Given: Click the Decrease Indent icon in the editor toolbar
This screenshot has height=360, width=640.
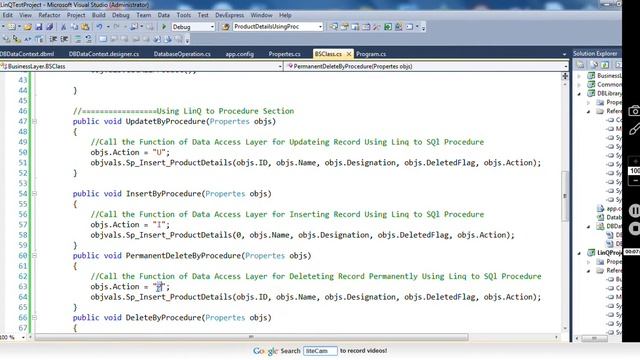Looking at the screenshot, I should pos(53,39).
